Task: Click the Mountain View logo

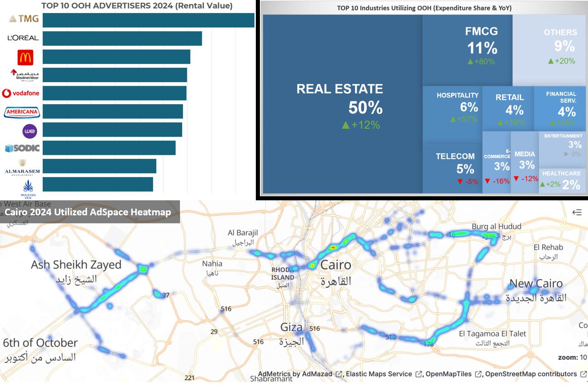Action: pyautogui.click(x=28, y=187)
